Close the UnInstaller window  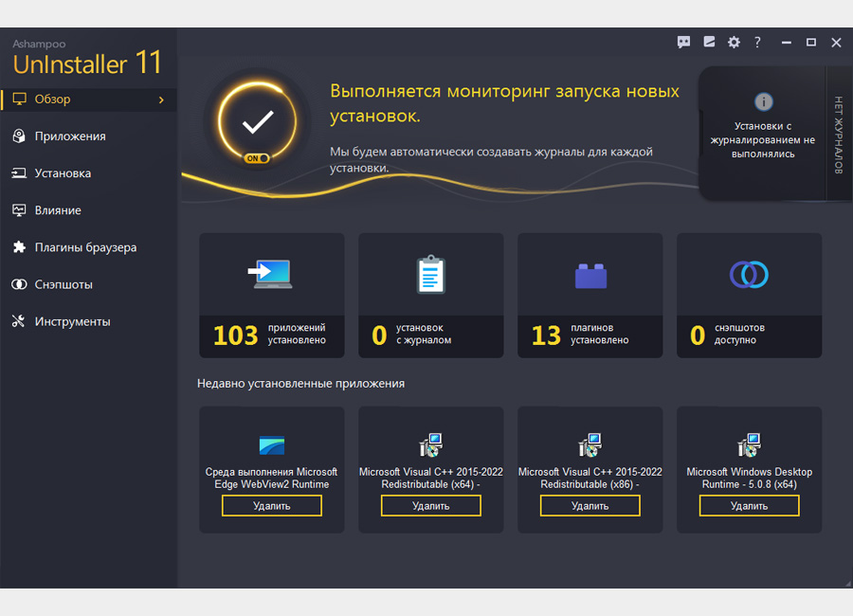pos(836,42)
